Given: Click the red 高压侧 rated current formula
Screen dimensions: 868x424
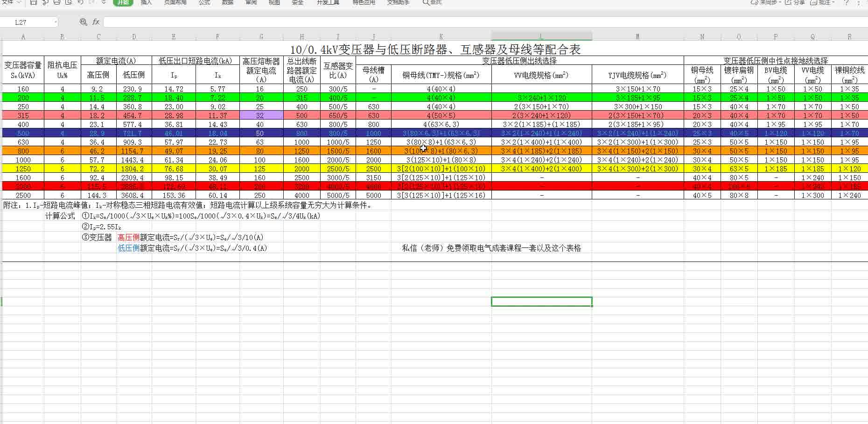Looking at the screenshot, I should (x=190, y=237).
